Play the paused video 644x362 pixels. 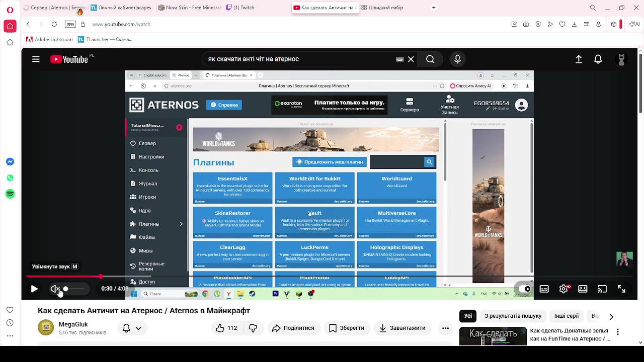34,289
